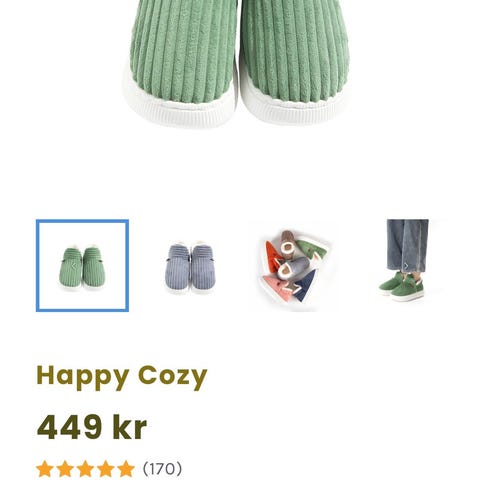Viewport: 480px width, 480px height.
Task: Open the Happy Cozy product title
Action: (x=122, y=377)
